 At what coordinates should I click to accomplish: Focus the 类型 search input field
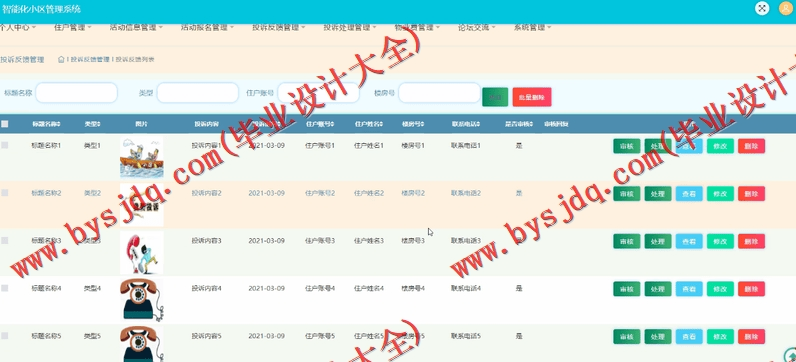(x=197, y=93)
